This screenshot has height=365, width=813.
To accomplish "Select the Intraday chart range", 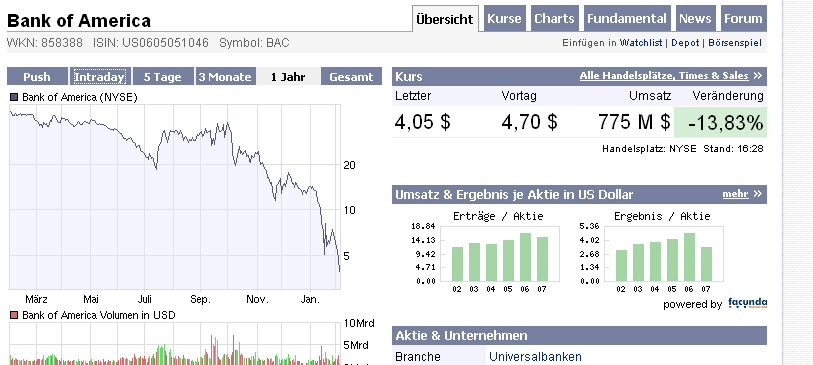I will tap(100, 77).
